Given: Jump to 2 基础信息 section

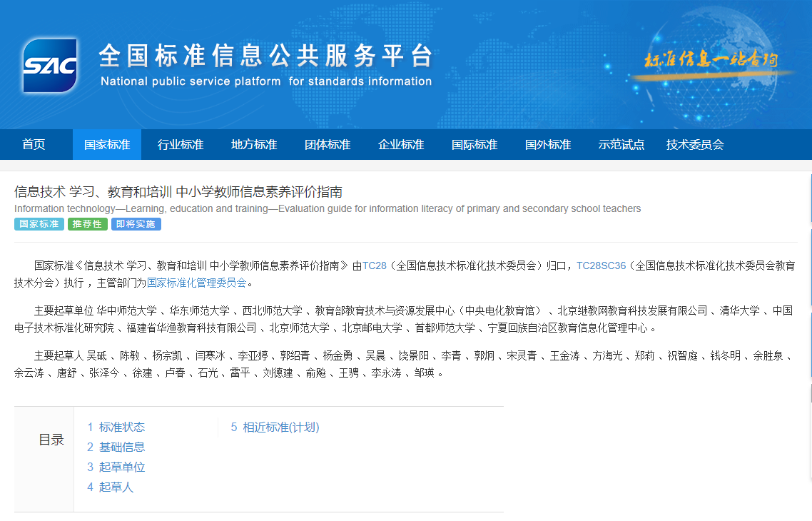Looking at the screenshot, I should pos(116,447).
